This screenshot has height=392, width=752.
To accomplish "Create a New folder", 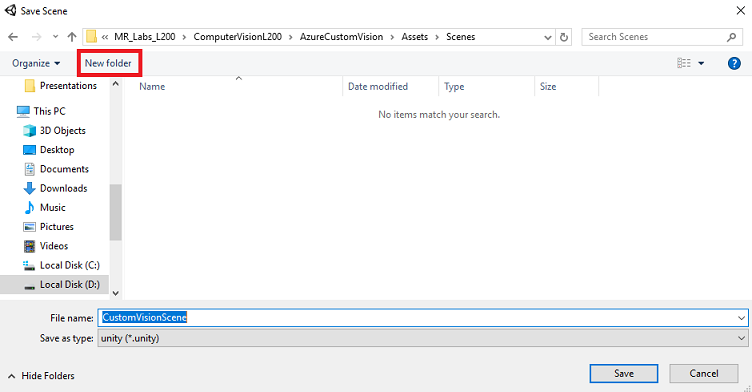I will point(108,63).
